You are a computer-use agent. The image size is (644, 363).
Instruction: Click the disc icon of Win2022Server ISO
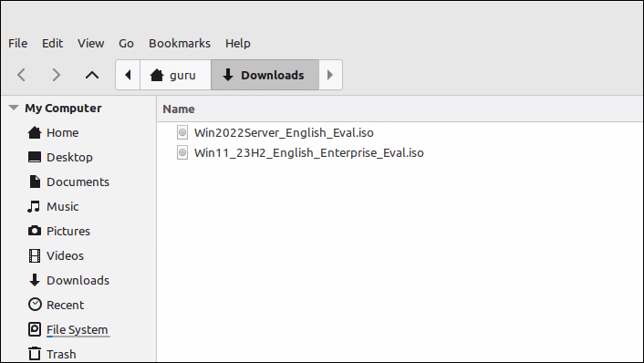(x=182, y=132)
